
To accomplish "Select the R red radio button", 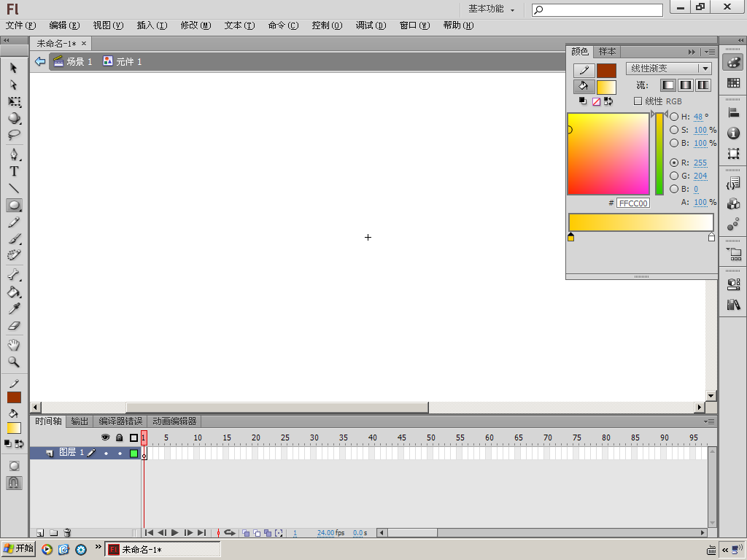I will pyautogui.click(x=674, y=163).
